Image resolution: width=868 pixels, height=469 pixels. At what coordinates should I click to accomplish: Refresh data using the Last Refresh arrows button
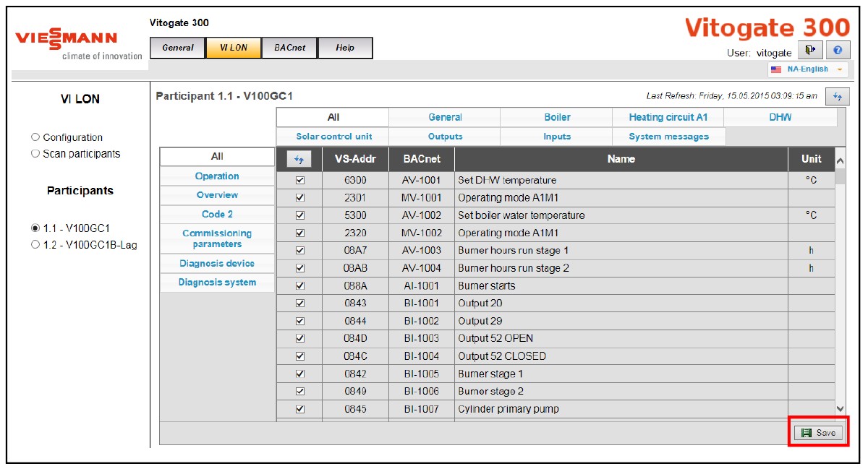[x=838, y=96]
